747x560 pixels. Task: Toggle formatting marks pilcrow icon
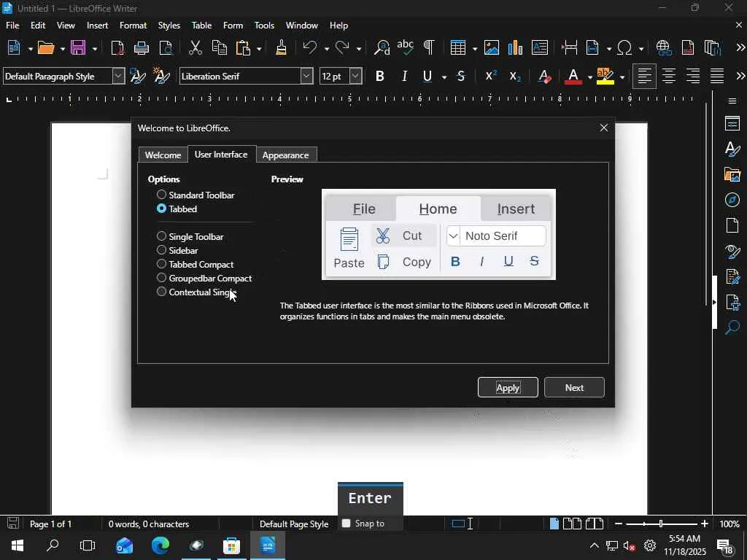click(x=429, y=47)
